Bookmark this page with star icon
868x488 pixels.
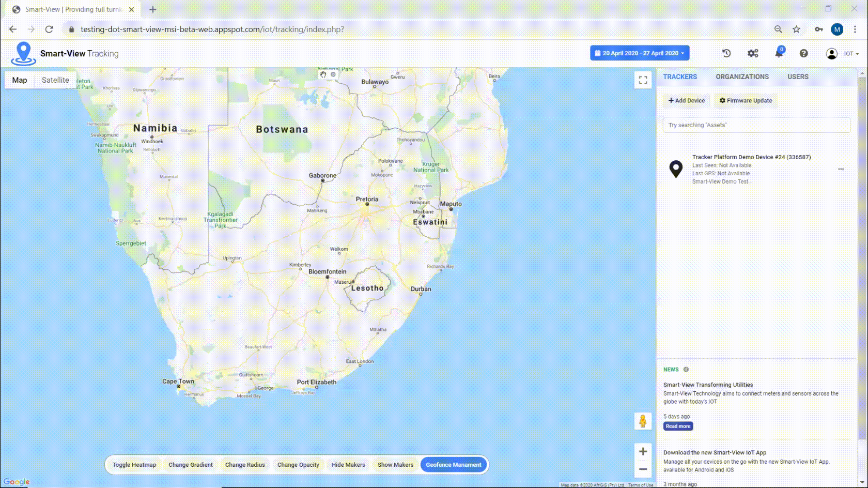pyautogui.click(x=796, y=29)
